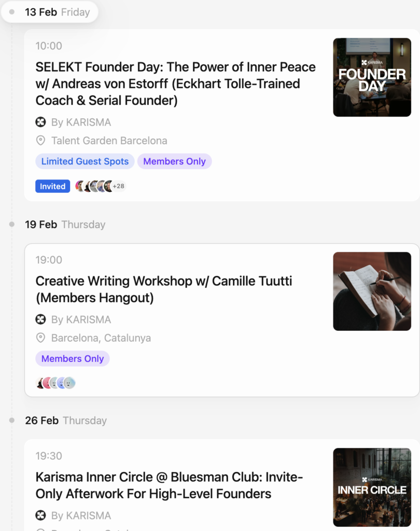Screen dimensions: 420x531
Task: Click Members Only tag on Founder Day event
Action: (x=174, y=161)
